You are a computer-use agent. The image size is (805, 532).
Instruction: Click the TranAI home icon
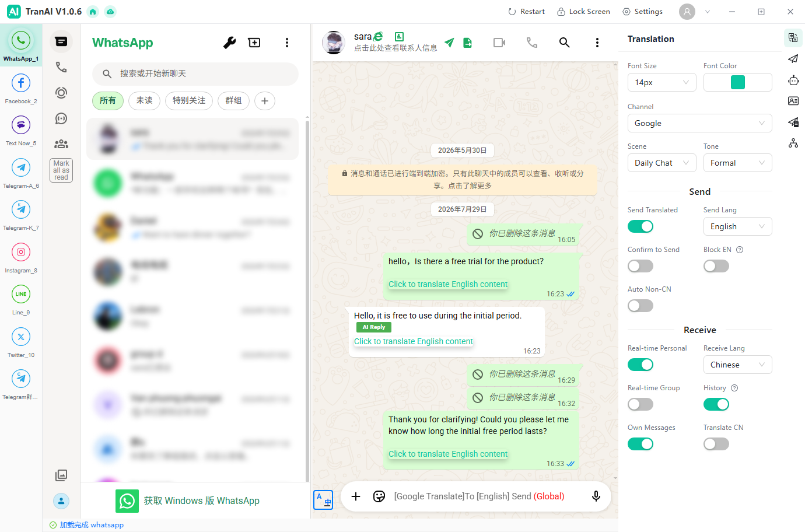[93, 12]
